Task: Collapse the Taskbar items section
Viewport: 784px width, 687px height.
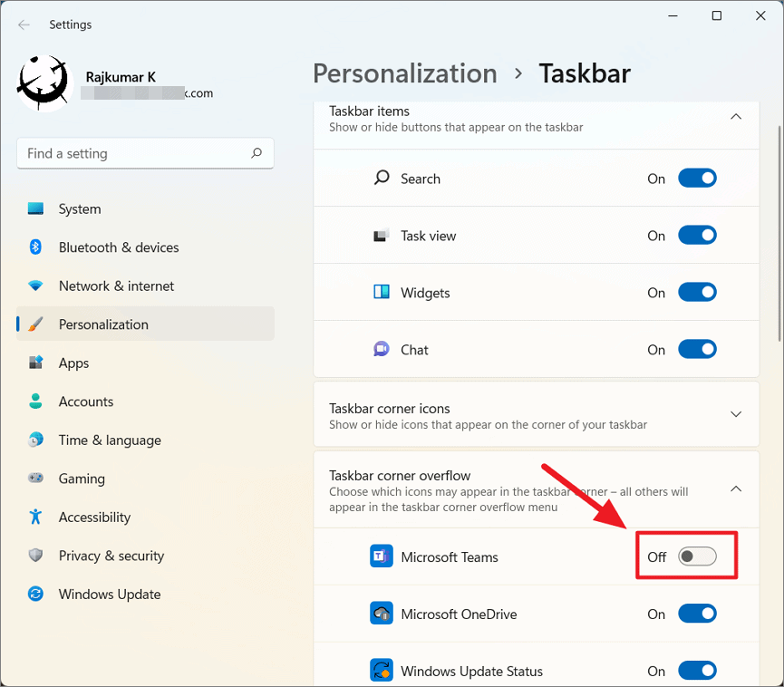Action: 736,117
